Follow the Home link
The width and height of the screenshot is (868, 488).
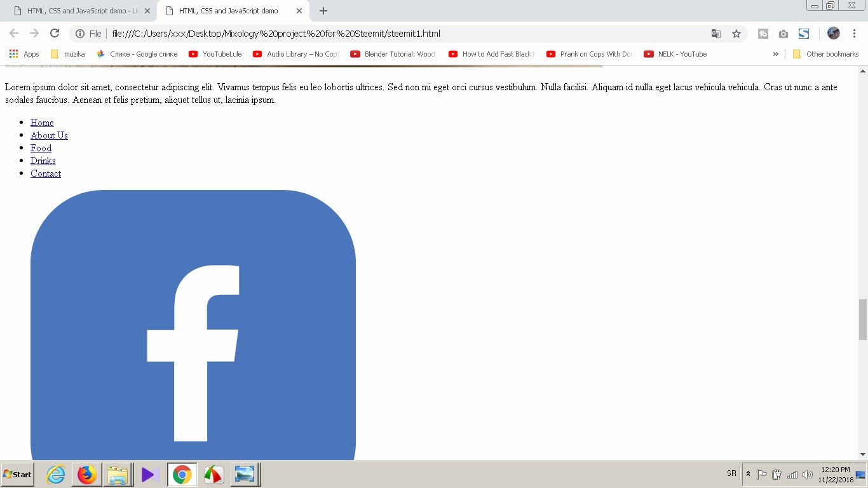(42, 123)
